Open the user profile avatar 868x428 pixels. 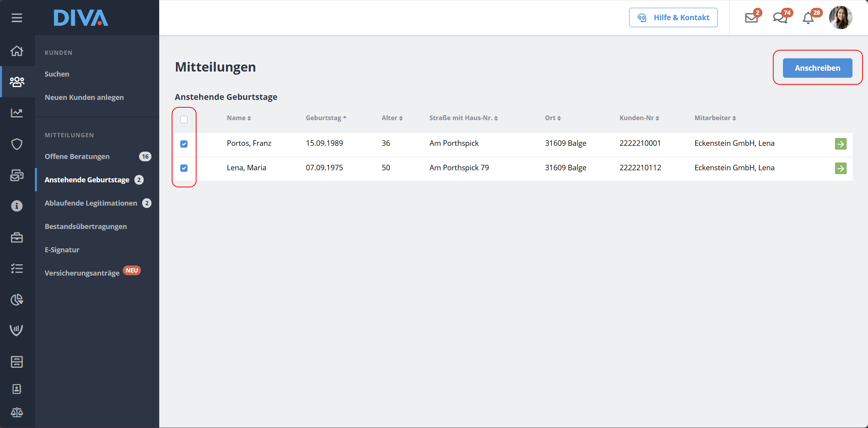click(840, 17)
